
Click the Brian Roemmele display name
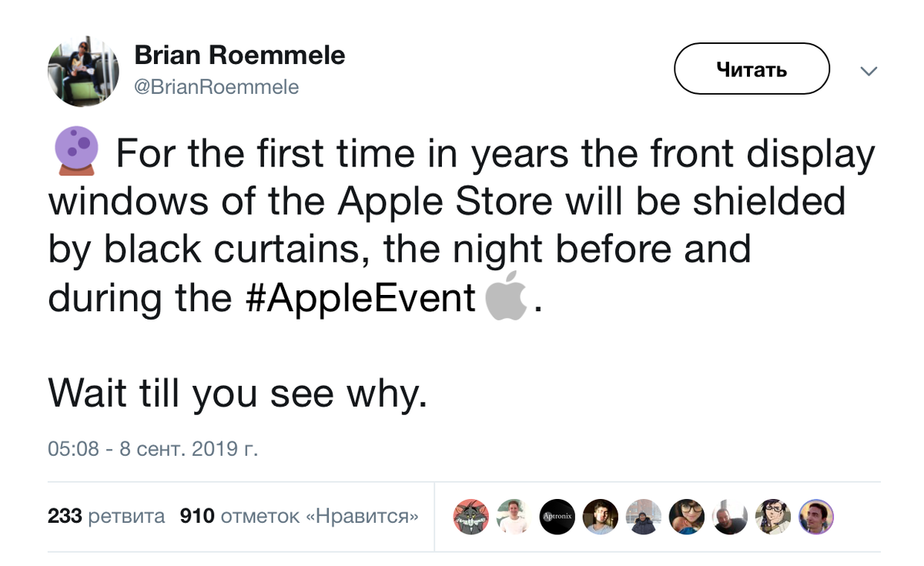(x=239, y=55)
